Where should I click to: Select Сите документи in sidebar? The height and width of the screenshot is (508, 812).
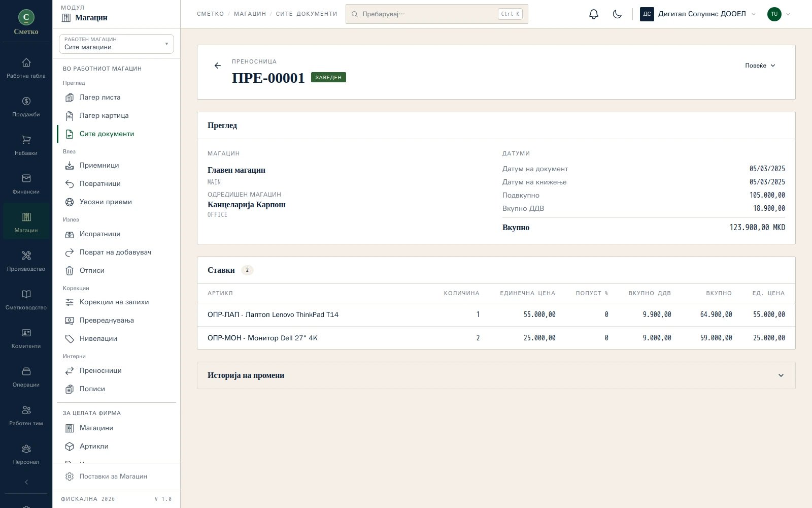[116, 134]
